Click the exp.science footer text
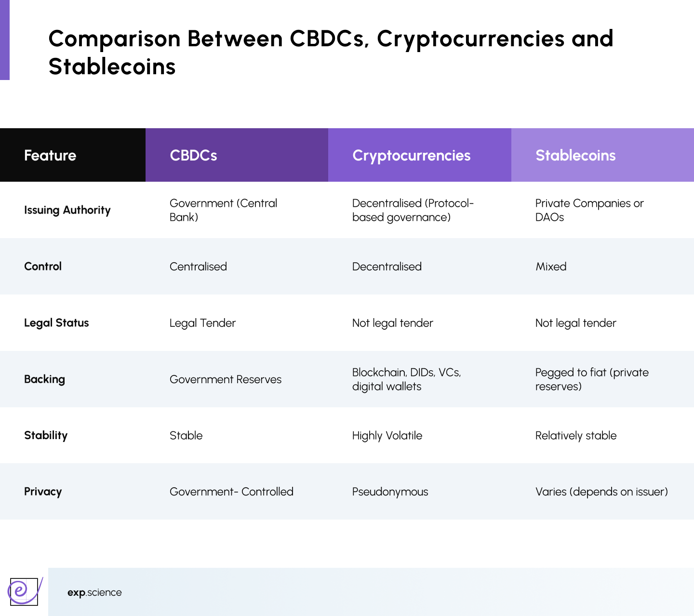 click(x=94, y=592)
